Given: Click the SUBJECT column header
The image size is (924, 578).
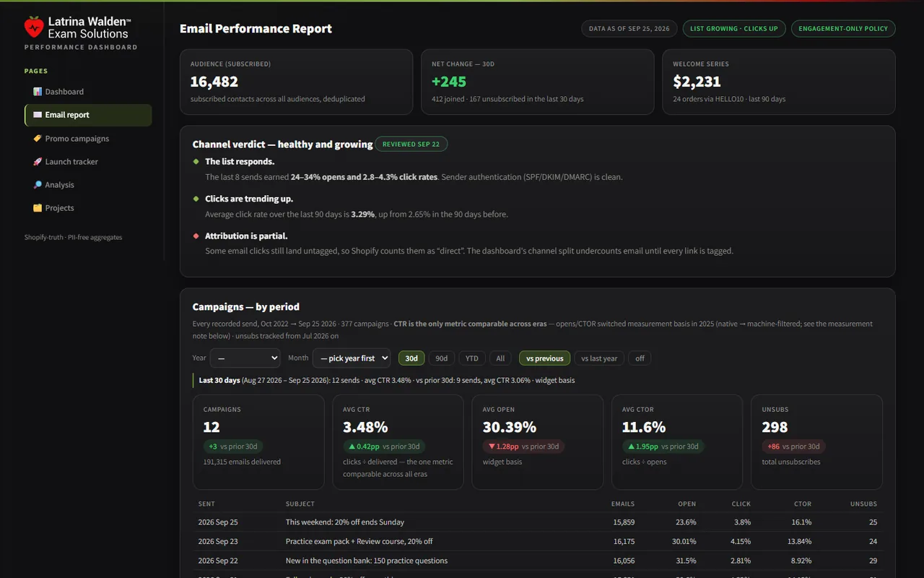Looking at the screenshot, I should [300, 504].
